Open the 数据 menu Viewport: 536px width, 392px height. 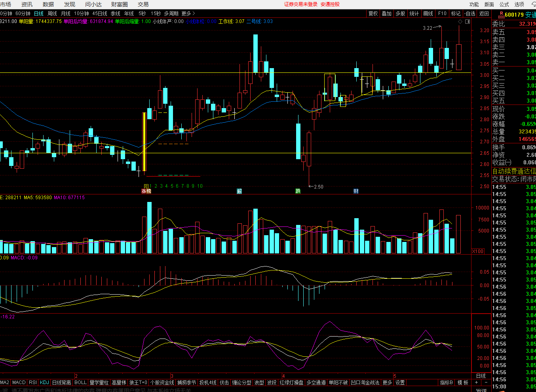[48, 4]
